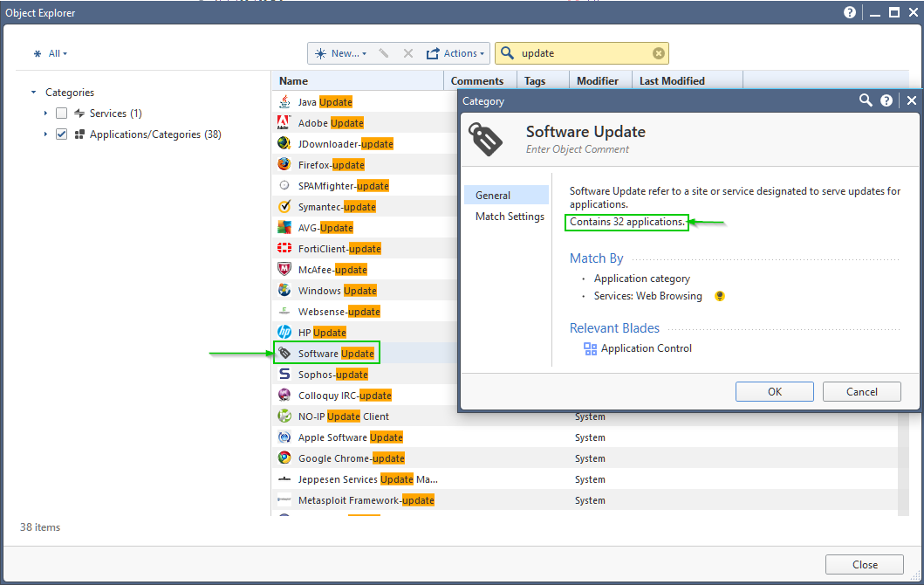The width and height of the screenshot is (924, 585).
Task: Click the Enter Object Comment field
Action: (578, 149)
